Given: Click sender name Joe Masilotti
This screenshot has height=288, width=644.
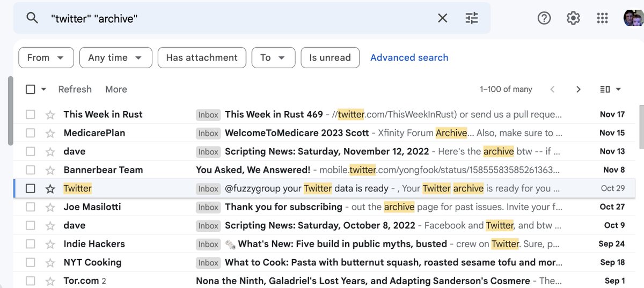Looking at the screenshot, I should [x=92, y=207].
